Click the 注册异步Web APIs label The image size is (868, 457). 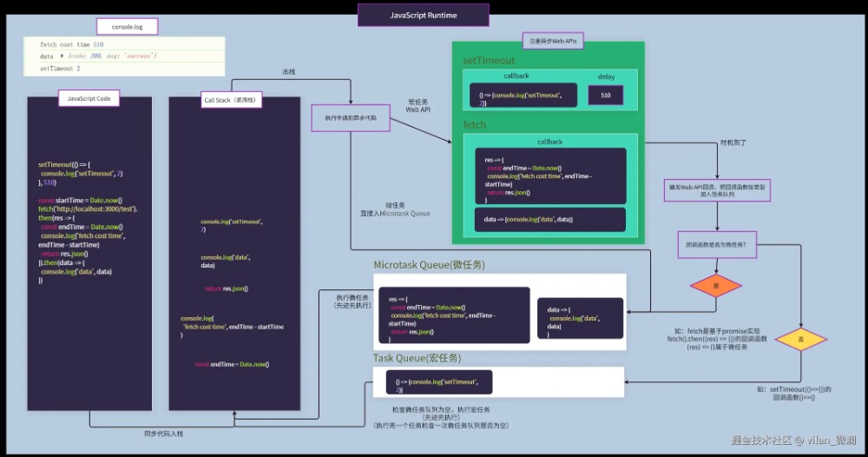[553, 41]
